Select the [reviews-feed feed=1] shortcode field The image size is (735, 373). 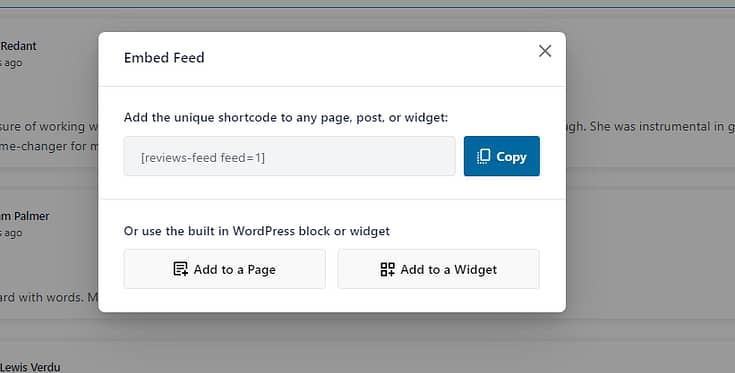click(290, 157)
